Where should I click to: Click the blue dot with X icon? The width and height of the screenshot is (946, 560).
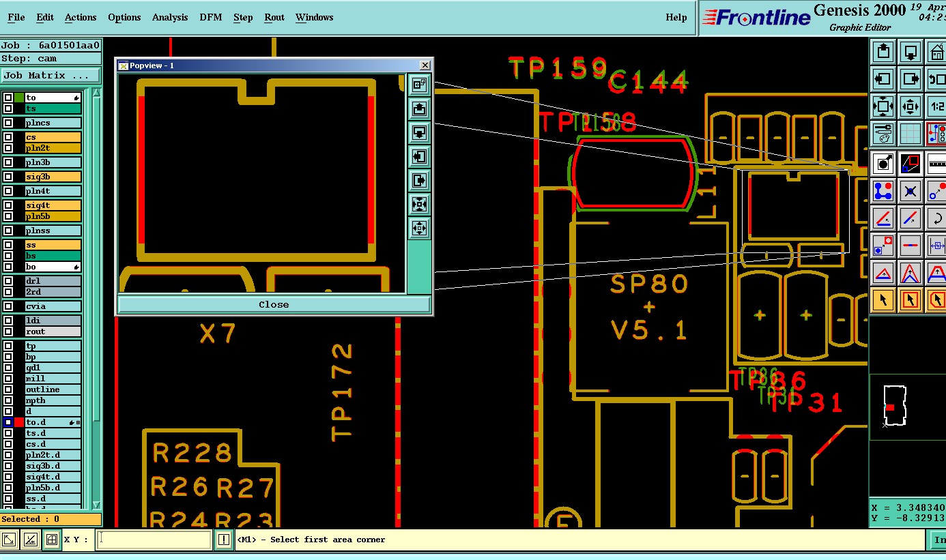911,191
